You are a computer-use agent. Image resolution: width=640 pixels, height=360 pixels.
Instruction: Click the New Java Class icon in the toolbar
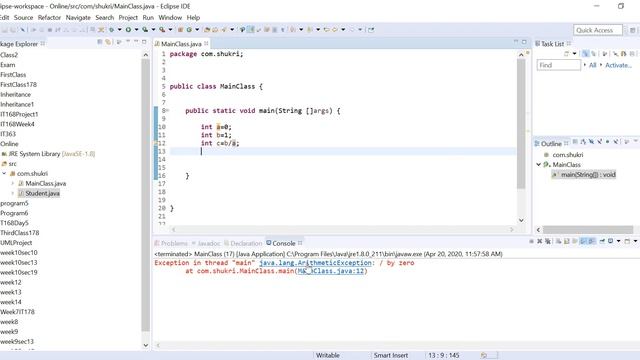(x=189, y=29)
